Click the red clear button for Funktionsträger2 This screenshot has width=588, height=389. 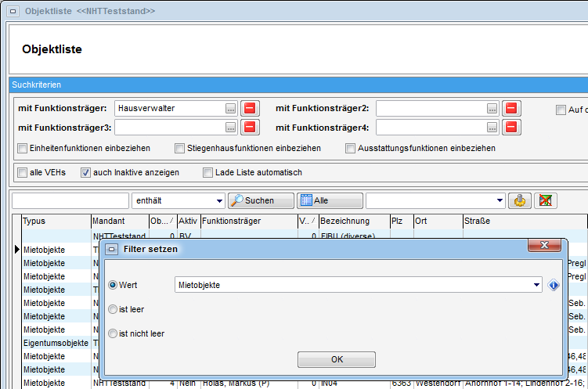point(510,108)
